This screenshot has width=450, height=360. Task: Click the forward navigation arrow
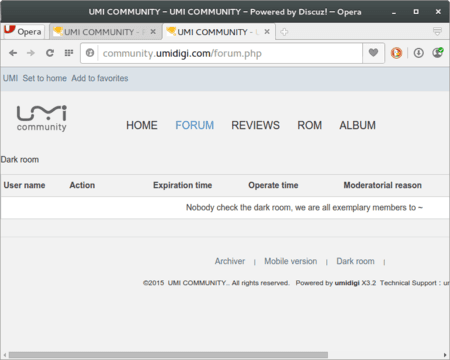point(31,53)
